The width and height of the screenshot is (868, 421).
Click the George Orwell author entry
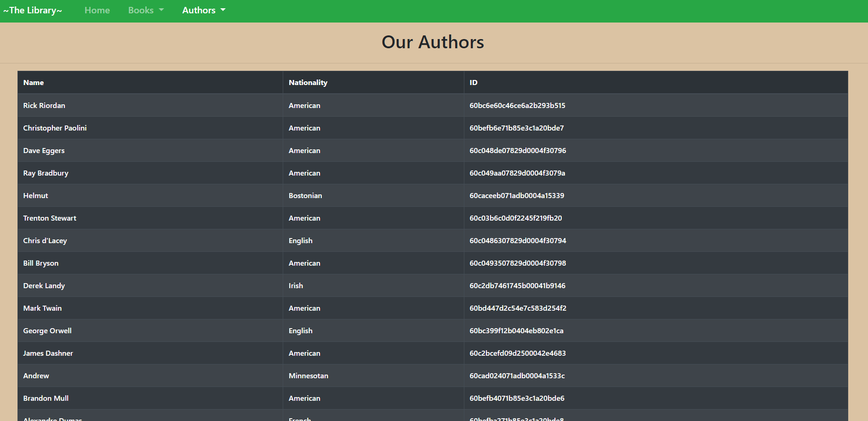pos(47,330)
